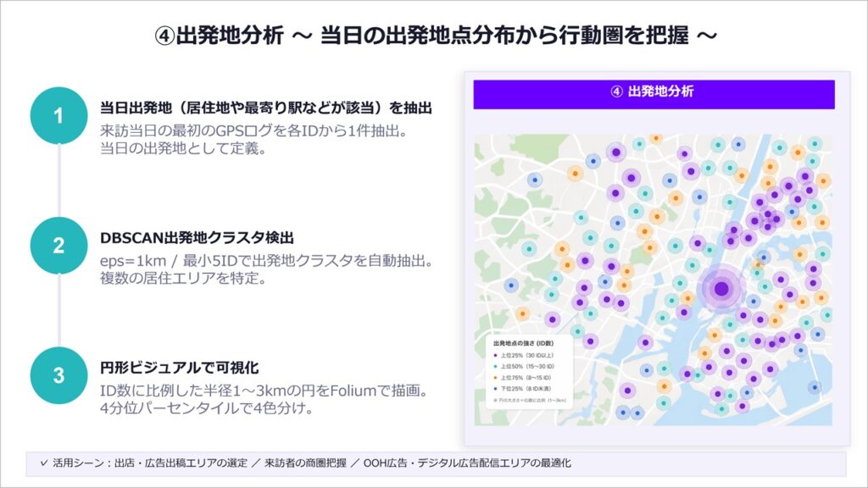Screen dimensions: 868x488
Task: Click the legend footnote about circle size
Action: tap(529, 400)
